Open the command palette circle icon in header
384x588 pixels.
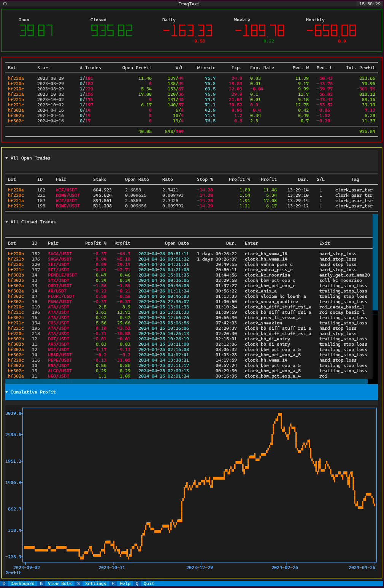5,4
